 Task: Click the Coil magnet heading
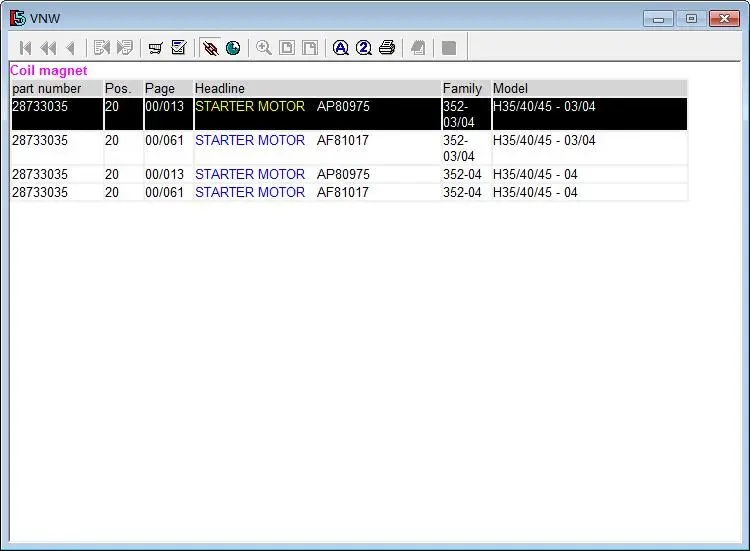click(49, 70)
